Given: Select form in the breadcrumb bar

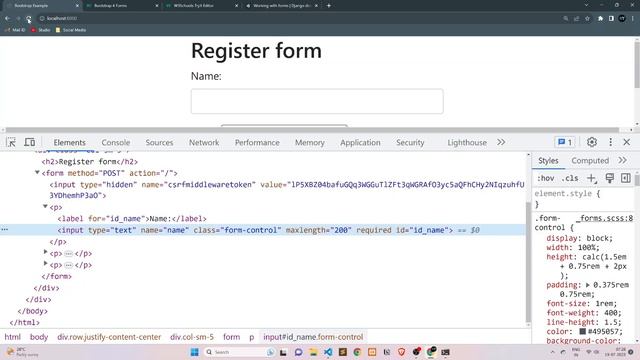Looking at the screenshot, I should [231, 337].
